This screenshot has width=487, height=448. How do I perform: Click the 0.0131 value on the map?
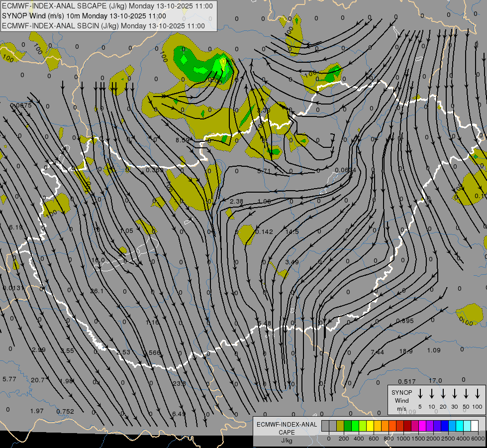tap(13, 288)
